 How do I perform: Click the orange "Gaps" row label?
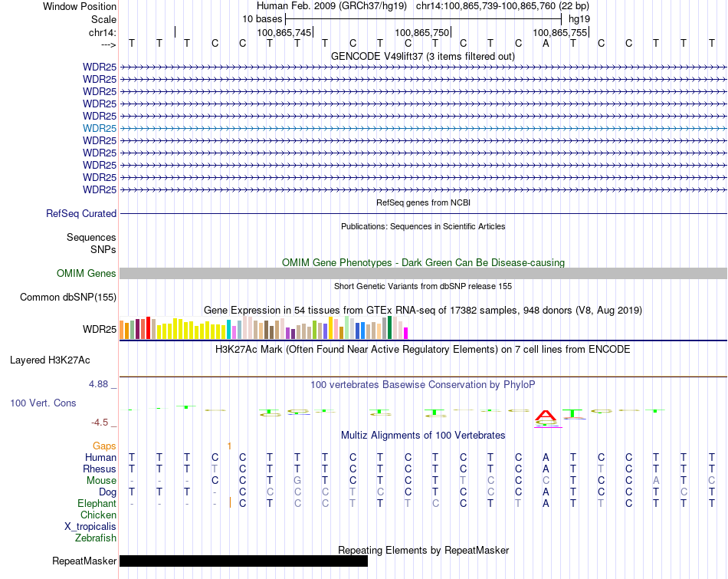coord(104,446)
